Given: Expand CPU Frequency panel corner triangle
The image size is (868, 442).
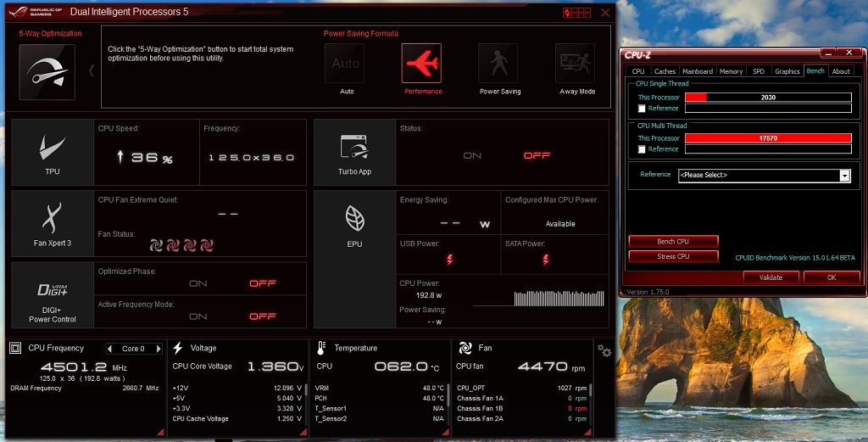Looking at the screenshot, I should click(160, 432).
